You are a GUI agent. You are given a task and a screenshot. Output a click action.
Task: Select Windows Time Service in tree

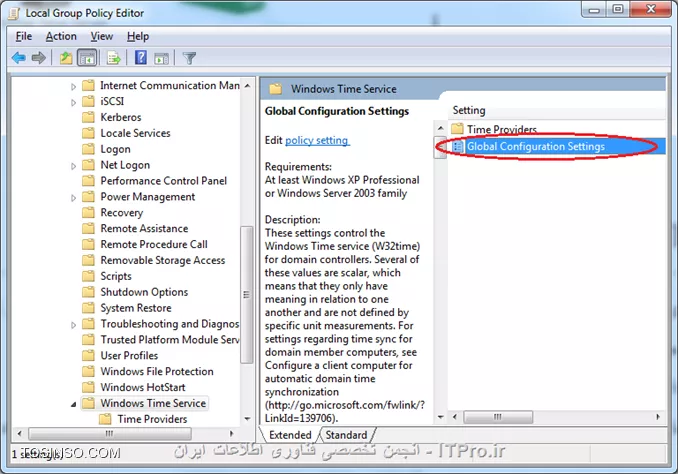click(x=153, y=403)
